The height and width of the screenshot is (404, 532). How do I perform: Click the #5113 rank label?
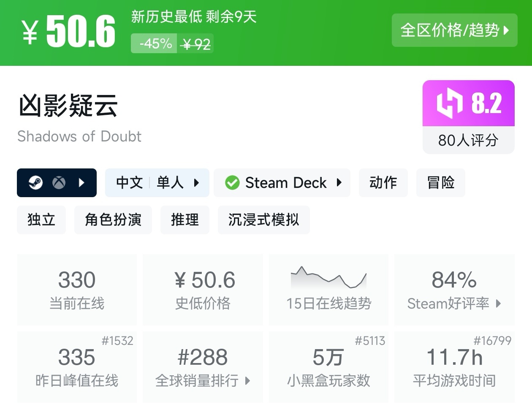(x=370, y=341)
